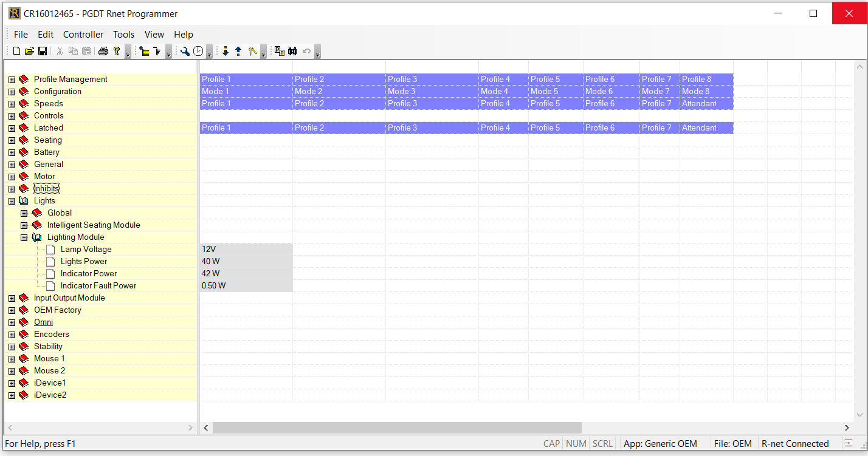This screenshot has height=456, width=868.
Task: Select the OEM Factory tree item
Action: click(x=58, y=310)
